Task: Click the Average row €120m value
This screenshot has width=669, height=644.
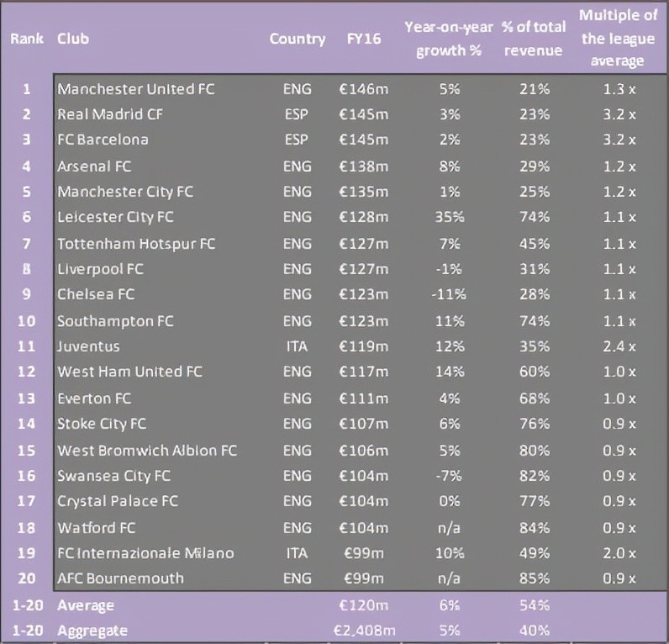Action: [364, 605]
